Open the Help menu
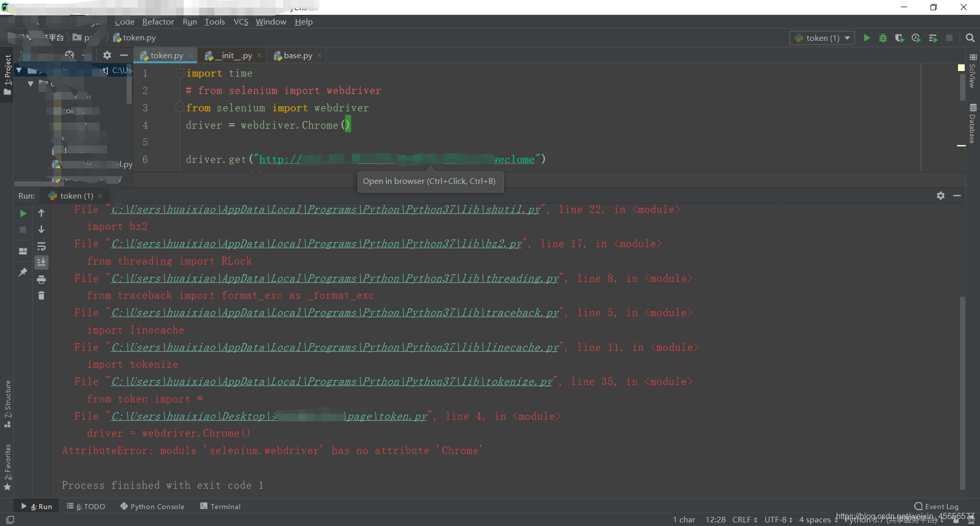 (304, 21)
